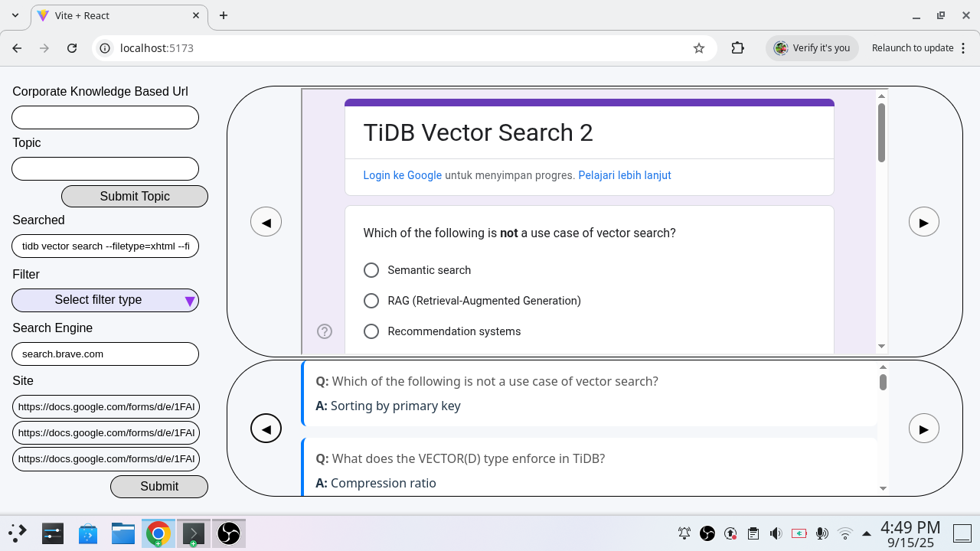Click the Login ke Google link
Image resolution: width=980 pixels, height=551 pixels.
[403, 175]
